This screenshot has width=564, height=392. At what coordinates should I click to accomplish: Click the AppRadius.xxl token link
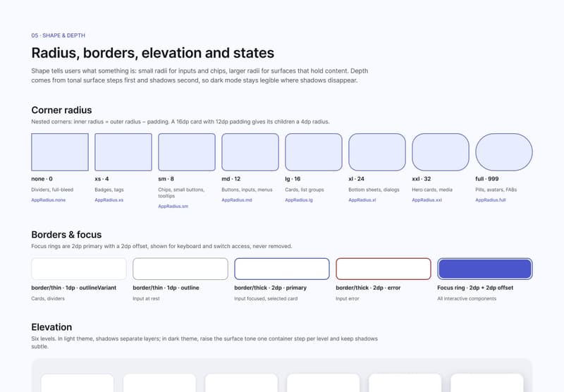pos(427,200)
